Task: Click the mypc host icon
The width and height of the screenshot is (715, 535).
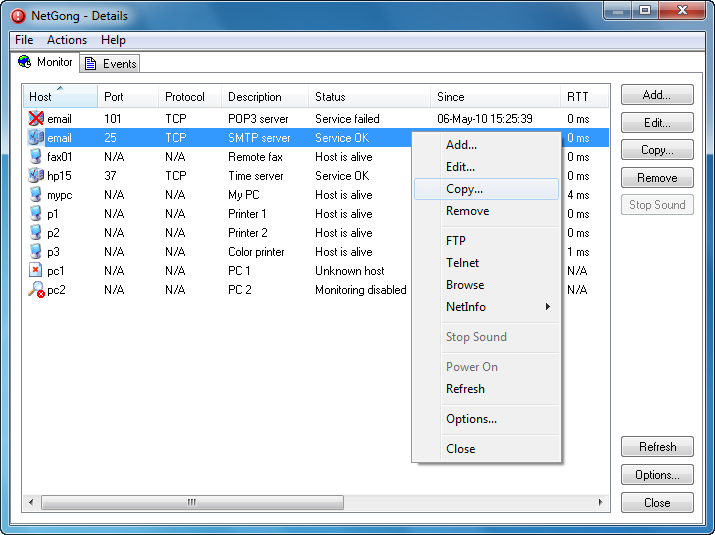Action: (36, 195)
